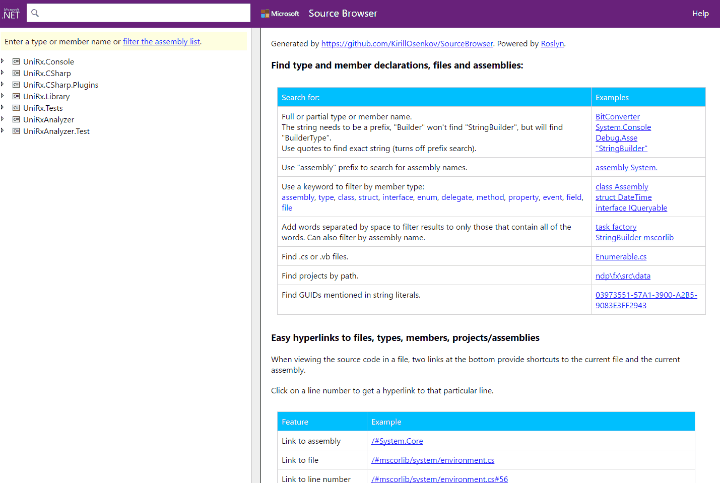Click the .NET logo icon
Screen dimensions: 720x483
[11, 13]
